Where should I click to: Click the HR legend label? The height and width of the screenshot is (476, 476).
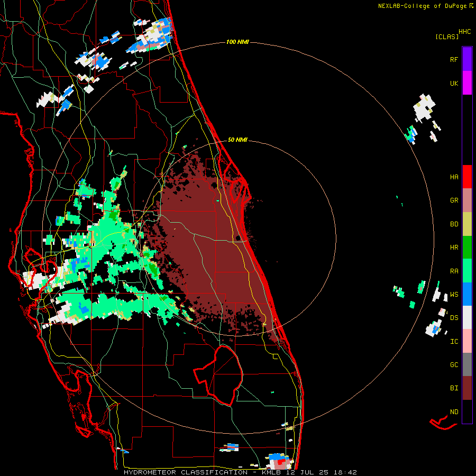coord(454,247)
